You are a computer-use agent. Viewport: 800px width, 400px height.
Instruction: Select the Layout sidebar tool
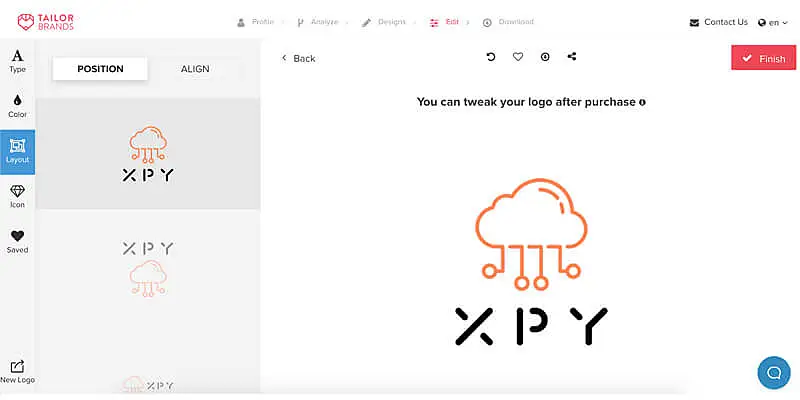pos(17,152)
